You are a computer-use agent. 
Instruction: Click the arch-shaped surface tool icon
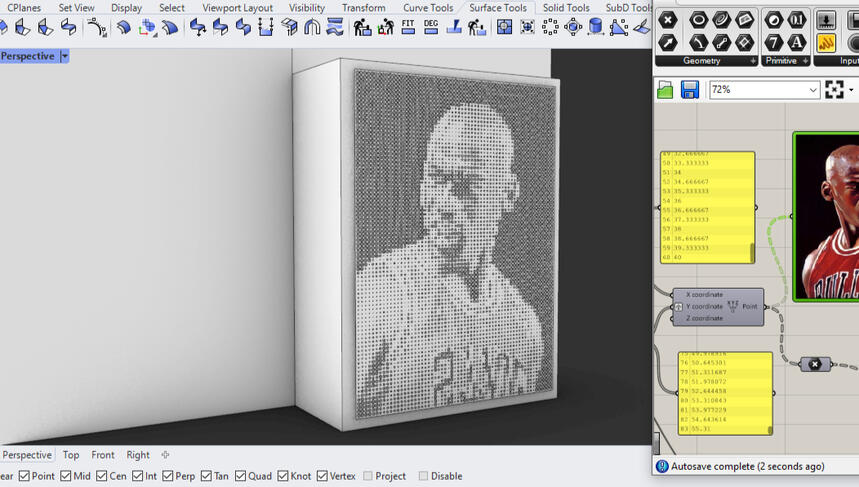312,27
